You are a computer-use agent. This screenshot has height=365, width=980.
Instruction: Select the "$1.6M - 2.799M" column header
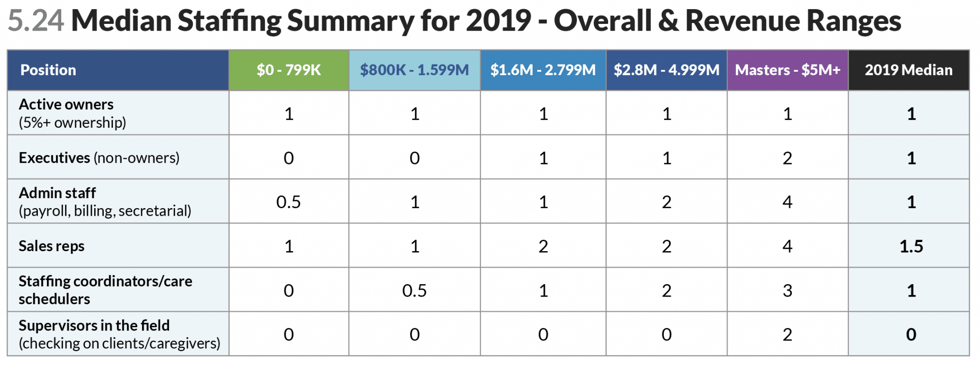(543, 70)
